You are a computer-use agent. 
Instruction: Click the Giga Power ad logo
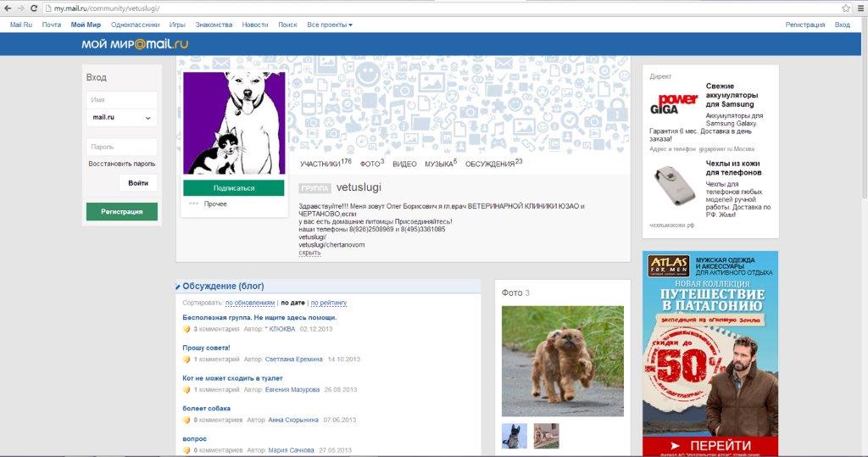674,104
